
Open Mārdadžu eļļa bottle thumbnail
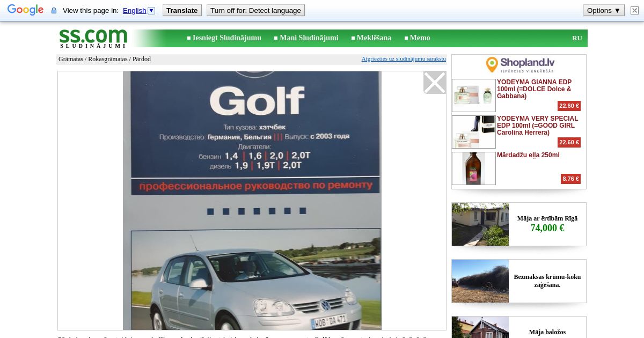474,168
